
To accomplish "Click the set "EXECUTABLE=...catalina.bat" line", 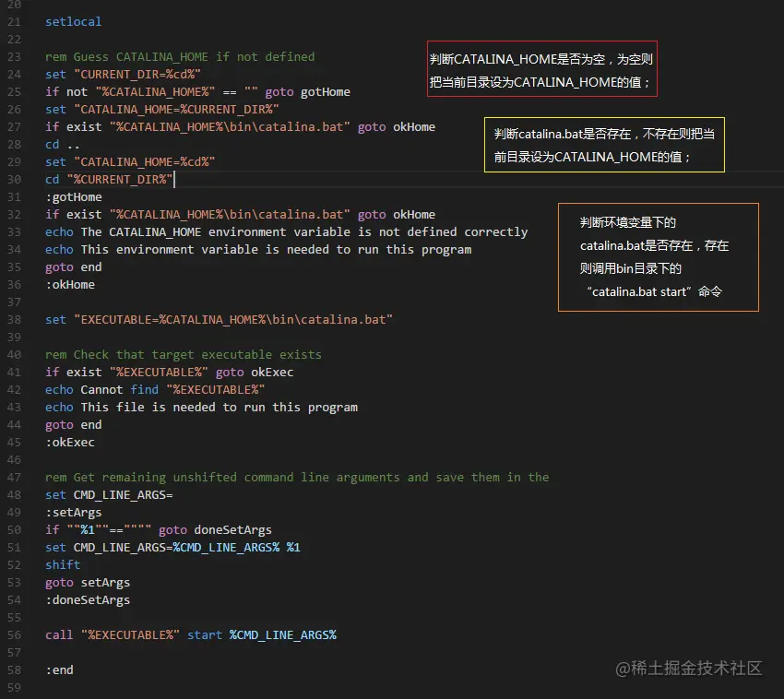I will click(219, 319).
